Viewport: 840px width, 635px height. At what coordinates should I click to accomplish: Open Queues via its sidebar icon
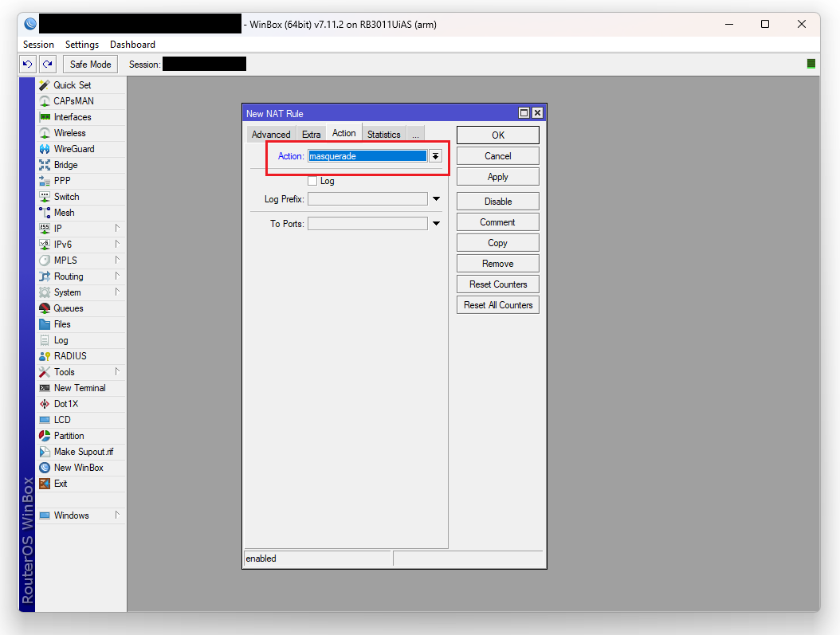pyautogui.click(x=45, y=308)
